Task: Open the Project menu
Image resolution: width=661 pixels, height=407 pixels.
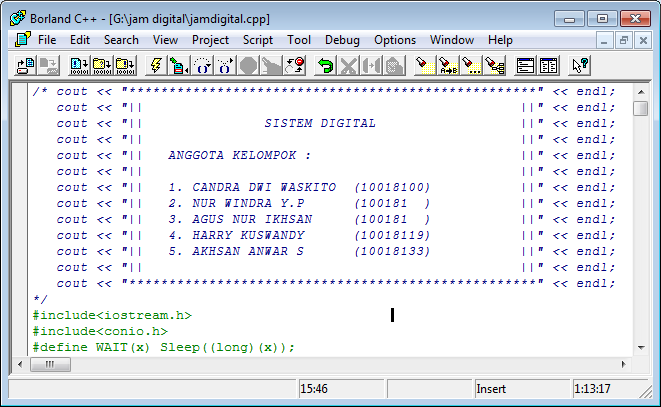Action: click(x=210, y=40)
